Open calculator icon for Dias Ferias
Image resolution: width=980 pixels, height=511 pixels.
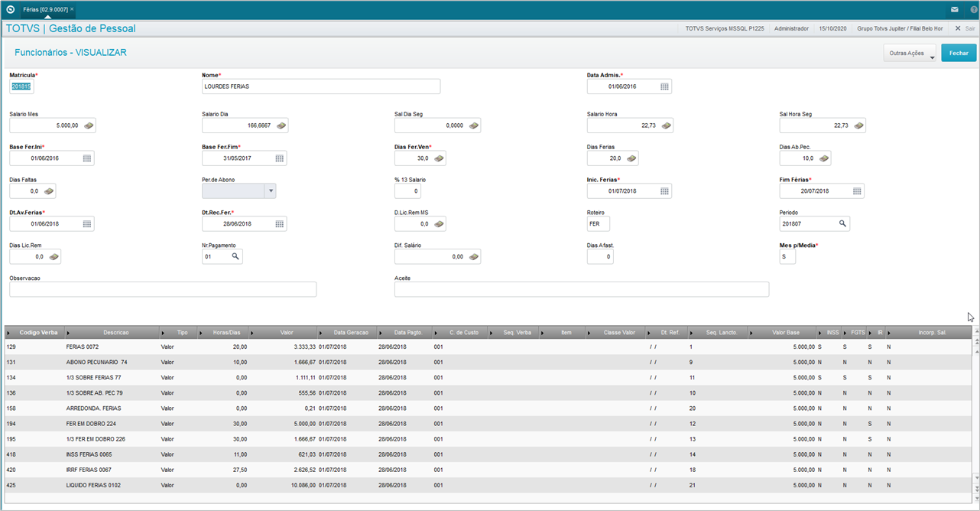pyautogui.click(x=631, y=158)
